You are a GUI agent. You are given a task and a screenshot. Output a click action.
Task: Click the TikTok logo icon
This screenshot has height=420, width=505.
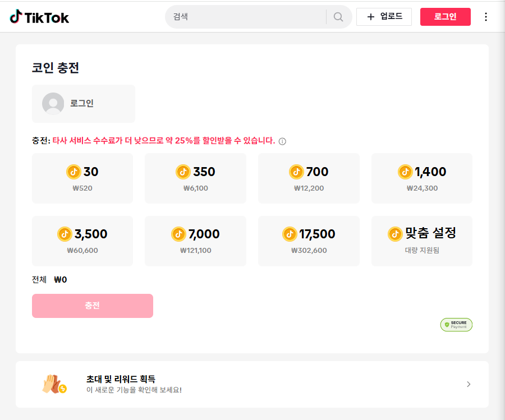point(16,17)
